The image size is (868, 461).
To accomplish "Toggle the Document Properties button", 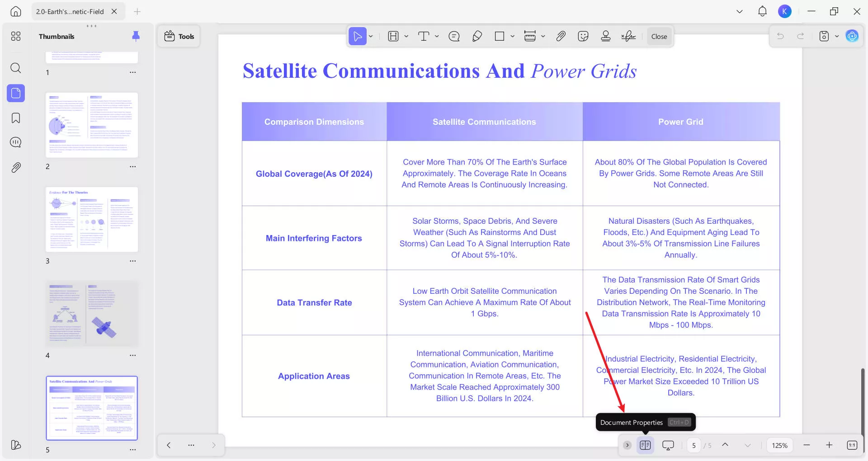I will [645, 445].
